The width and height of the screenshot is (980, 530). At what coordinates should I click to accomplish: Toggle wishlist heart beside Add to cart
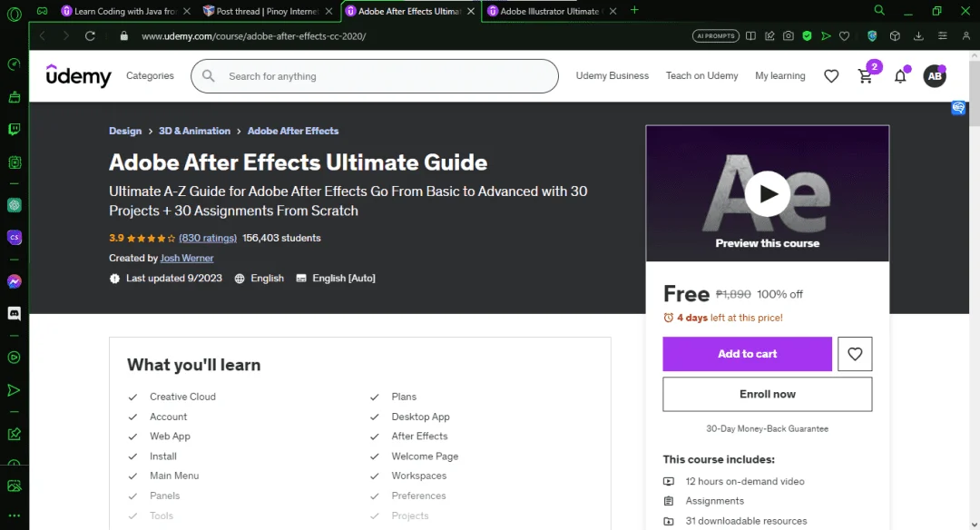855,354
